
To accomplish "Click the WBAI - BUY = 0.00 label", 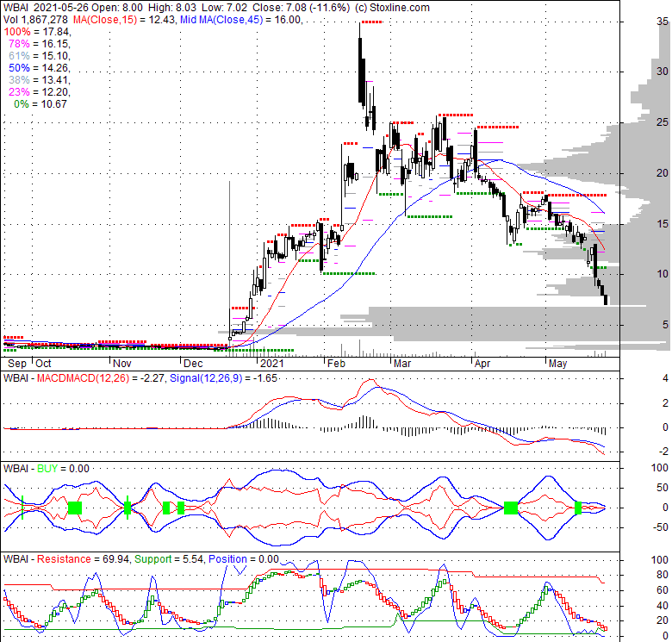I will [47, 469].
